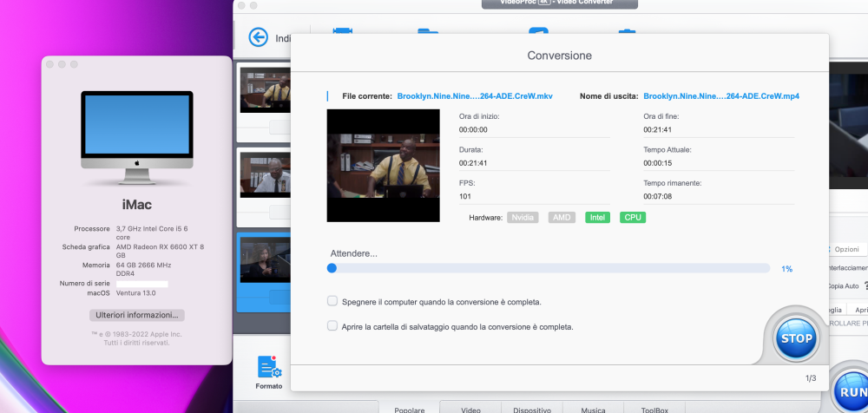Select the highlighted third video thumbnail
868x413 pixels.
[265, 259]
